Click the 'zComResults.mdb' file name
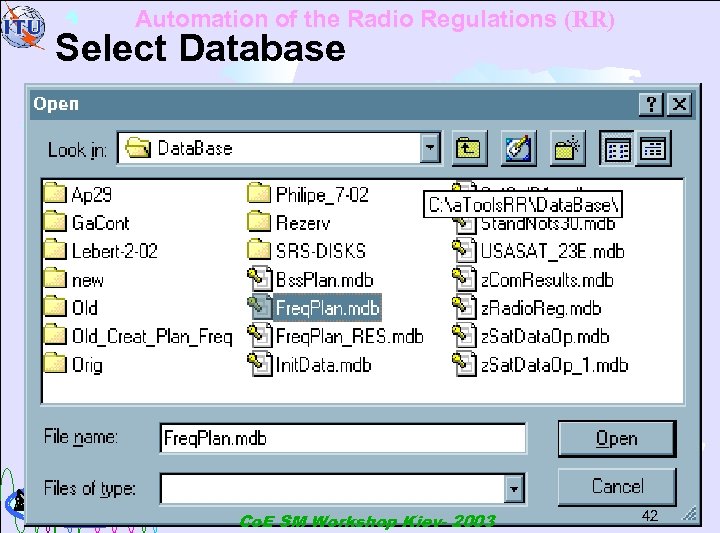This screenshot has height=533, width=720. coord(547,280)
